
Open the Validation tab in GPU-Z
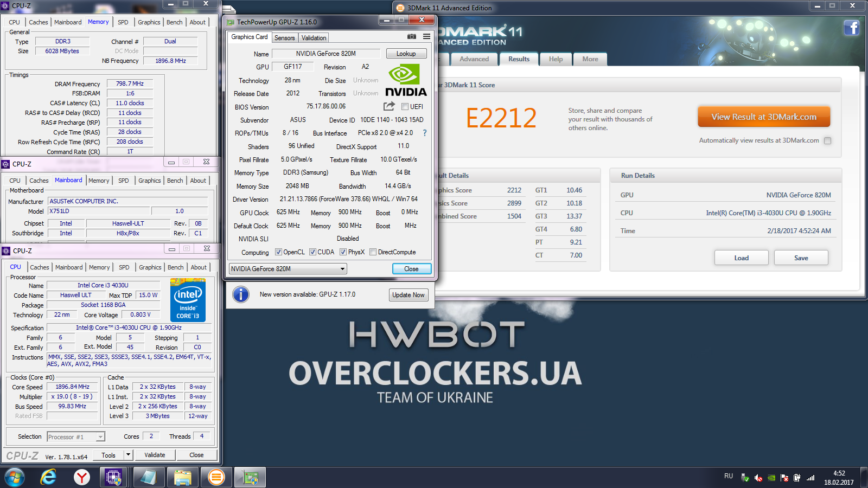pyautogui.click(x=314, y=38)
